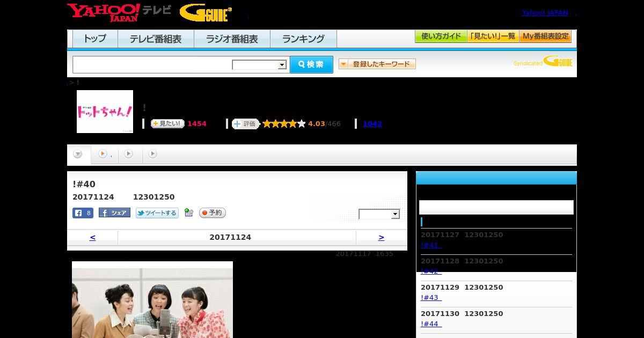Click the 20171130 12301250 schedule text
644x338 pixels.
point(462,314)
